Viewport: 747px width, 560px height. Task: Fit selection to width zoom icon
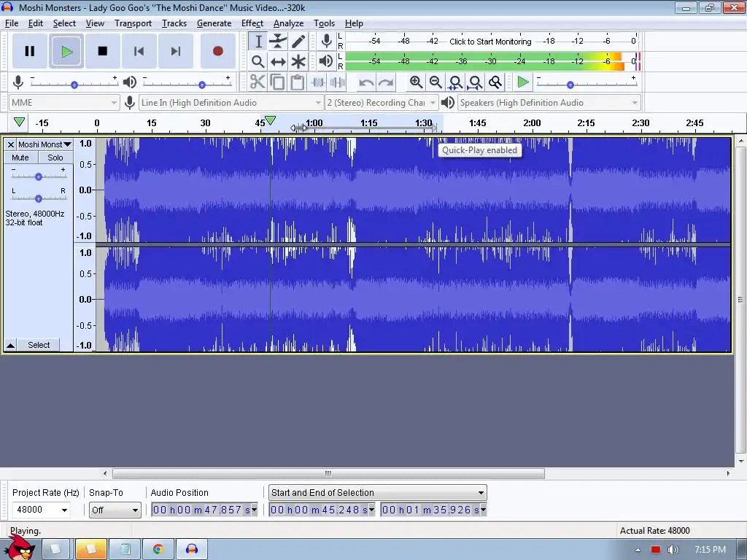click(x=455, y=82)
